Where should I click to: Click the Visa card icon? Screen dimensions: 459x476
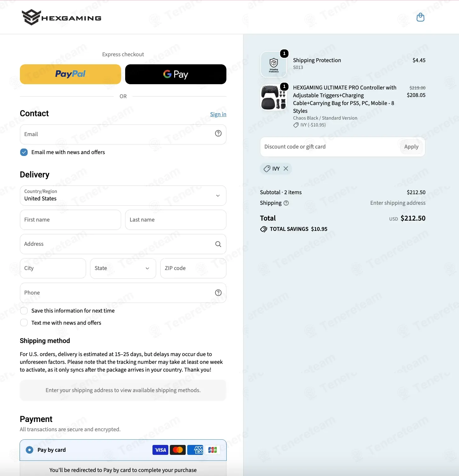point(160,450)
